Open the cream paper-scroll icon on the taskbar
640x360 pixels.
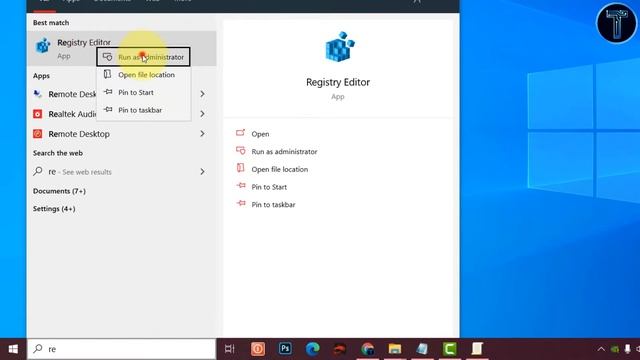pos(477,349)
